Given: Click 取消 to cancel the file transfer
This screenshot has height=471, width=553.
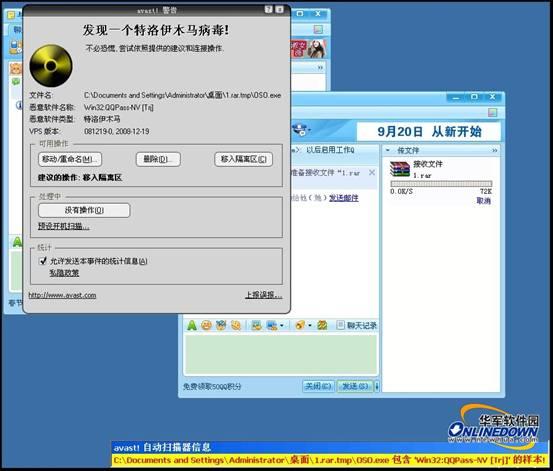Looking at the screenshot, I should point(484,200).
